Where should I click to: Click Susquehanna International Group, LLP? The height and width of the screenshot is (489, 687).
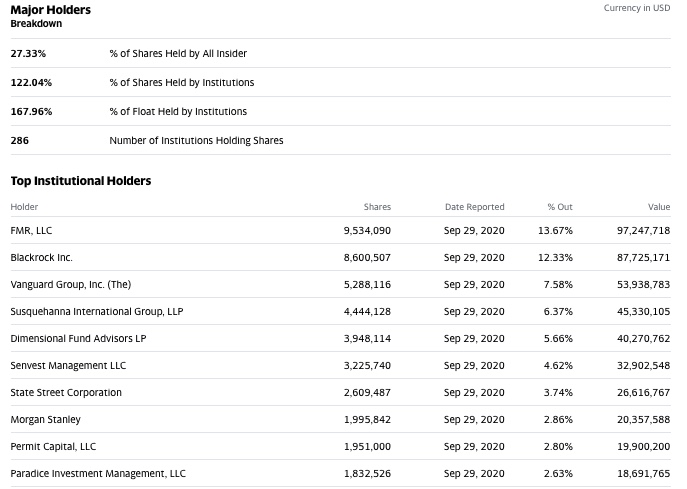point(96,312)
